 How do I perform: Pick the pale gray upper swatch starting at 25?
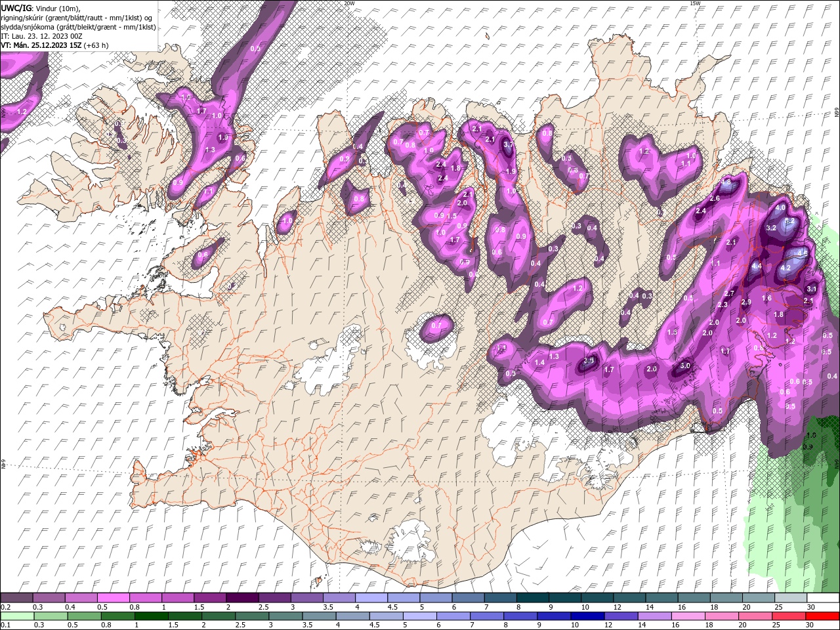(791, 598)
